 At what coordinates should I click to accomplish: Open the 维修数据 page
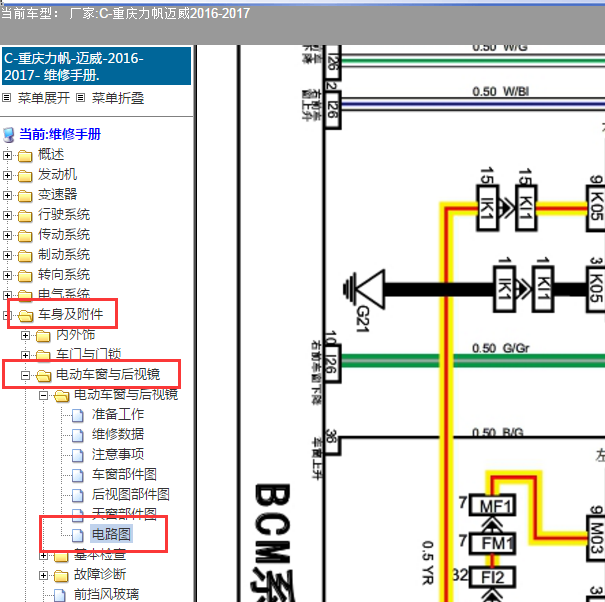118,435
